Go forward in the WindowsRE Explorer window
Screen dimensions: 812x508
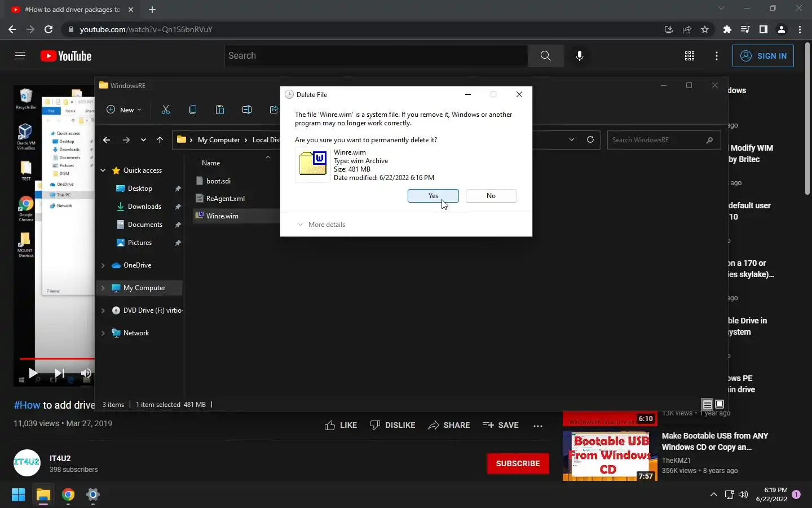126,140
